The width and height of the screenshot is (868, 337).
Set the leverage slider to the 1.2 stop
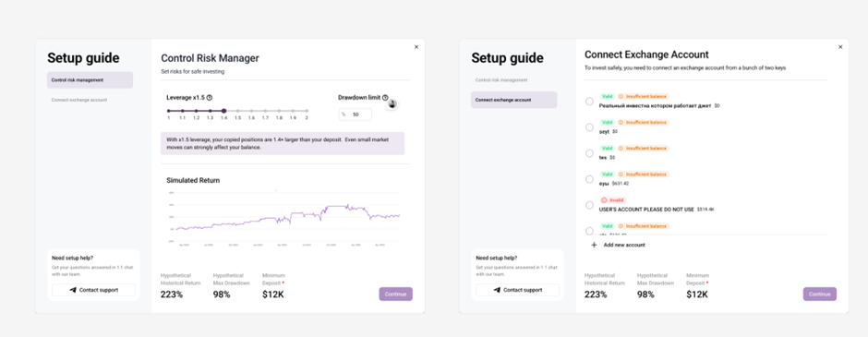tap(196, 111)
